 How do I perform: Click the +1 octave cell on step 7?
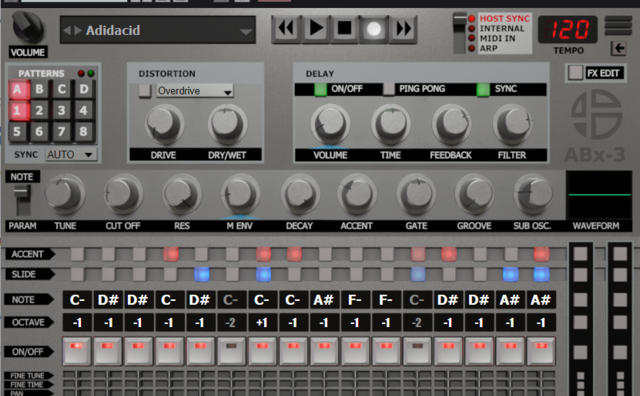262,323
